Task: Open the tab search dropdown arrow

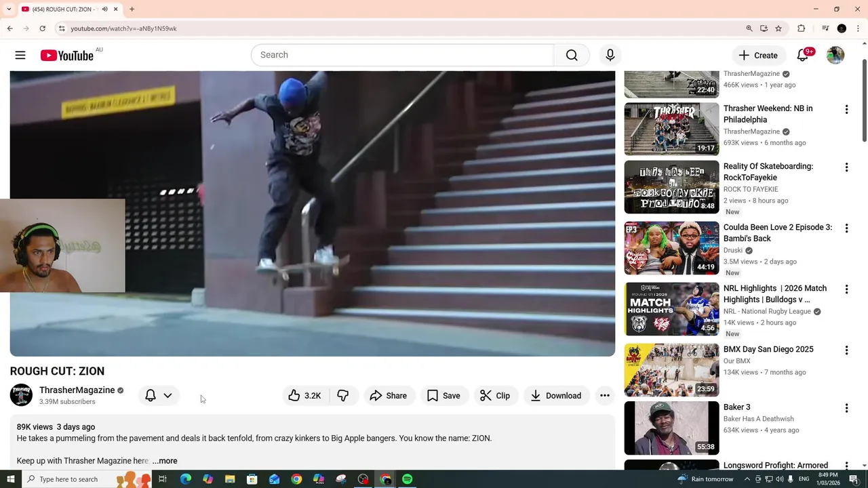Action: point(9,9)
